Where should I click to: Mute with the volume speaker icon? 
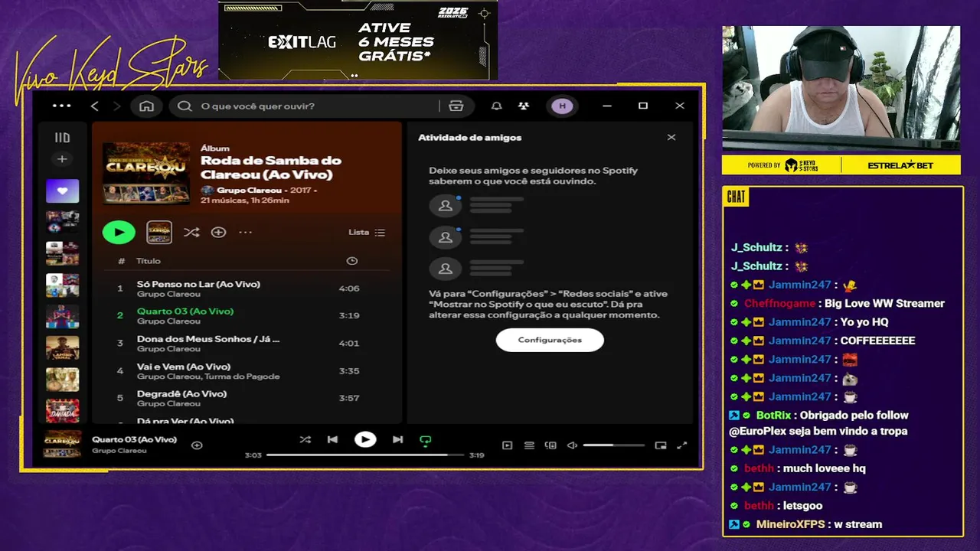(x=572, y=445)
